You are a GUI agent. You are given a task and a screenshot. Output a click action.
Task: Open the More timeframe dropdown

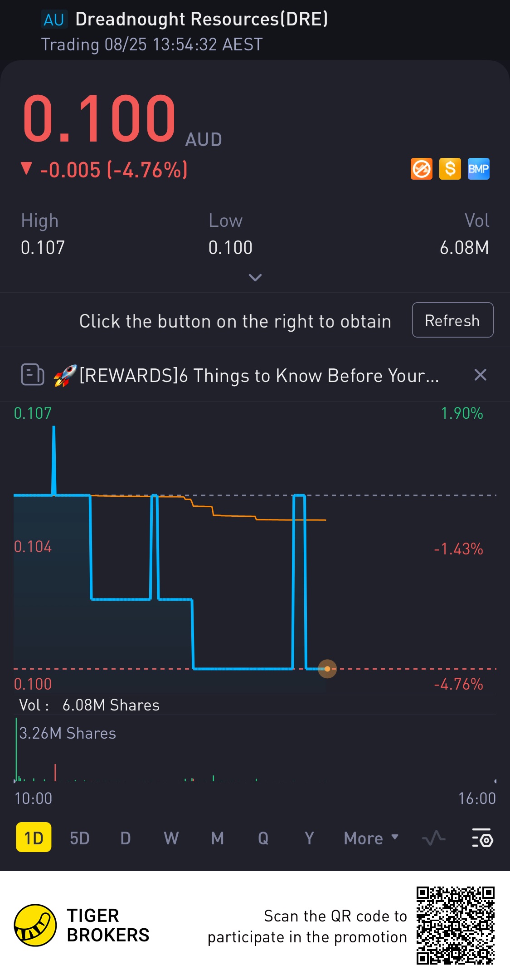click(x=371, y=838)
